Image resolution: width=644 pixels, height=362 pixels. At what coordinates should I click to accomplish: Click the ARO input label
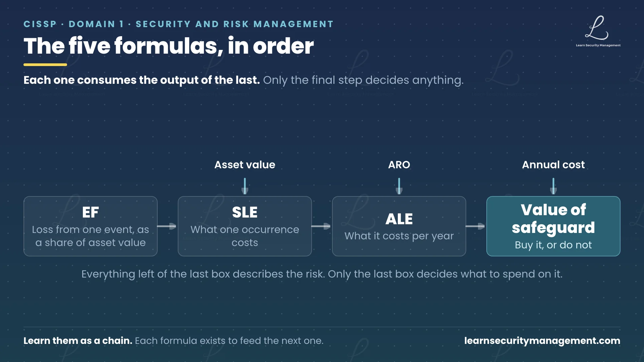click(399, 165)
